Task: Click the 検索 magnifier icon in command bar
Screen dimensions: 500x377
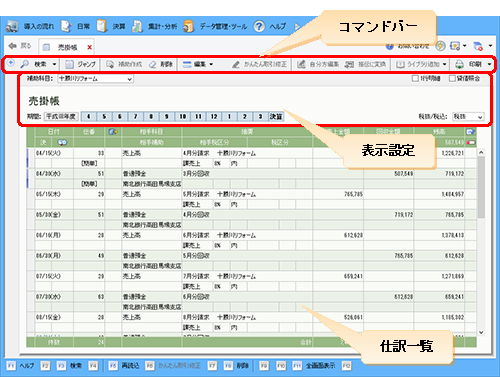Action: (x=25, y=64)
